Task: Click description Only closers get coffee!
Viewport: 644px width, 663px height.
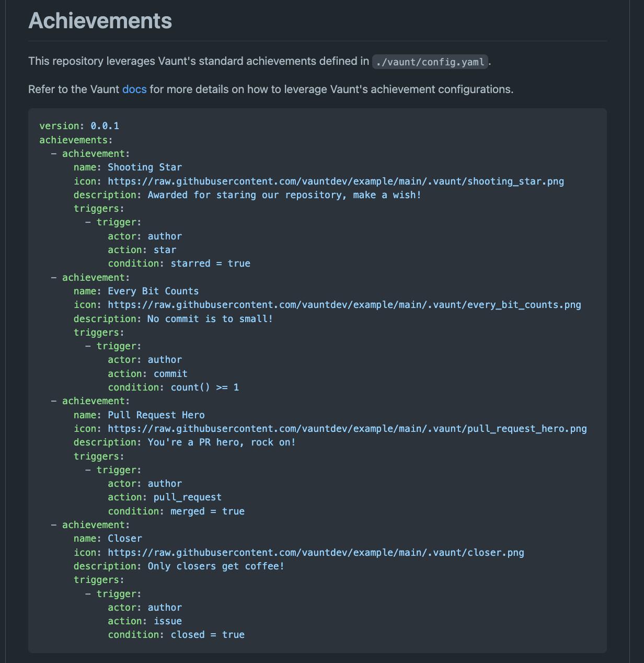Action: 179,566
